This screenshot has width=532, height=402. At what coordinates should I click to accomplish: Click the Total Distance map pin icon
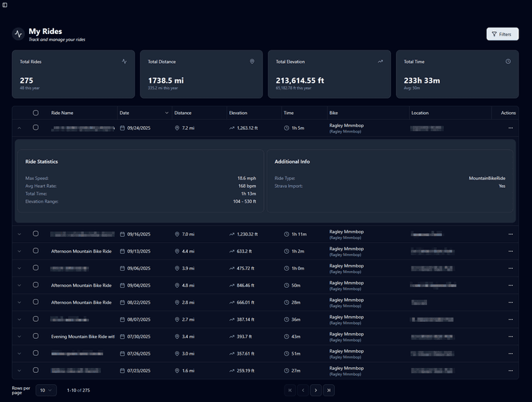tap(252, 62)
